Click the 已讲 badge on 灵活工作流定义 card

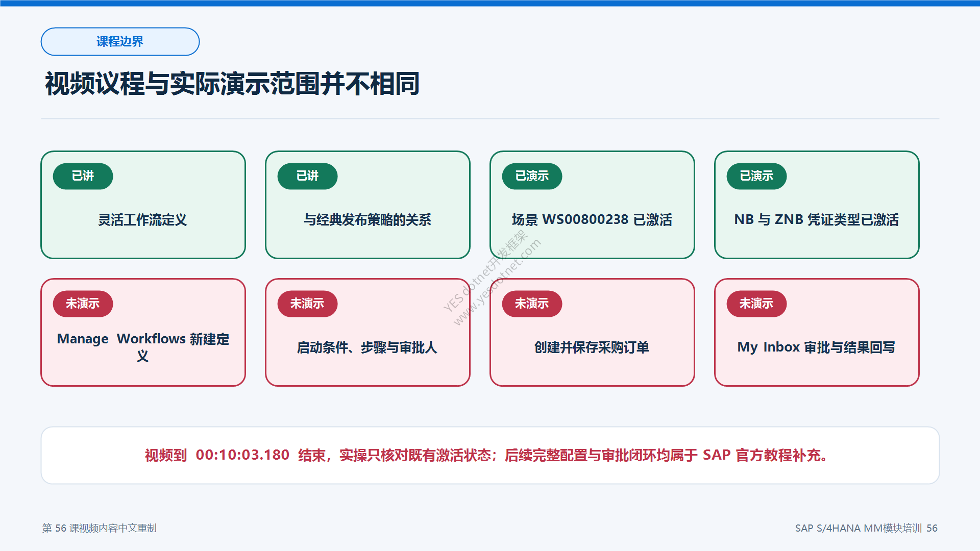click(83, 176)
